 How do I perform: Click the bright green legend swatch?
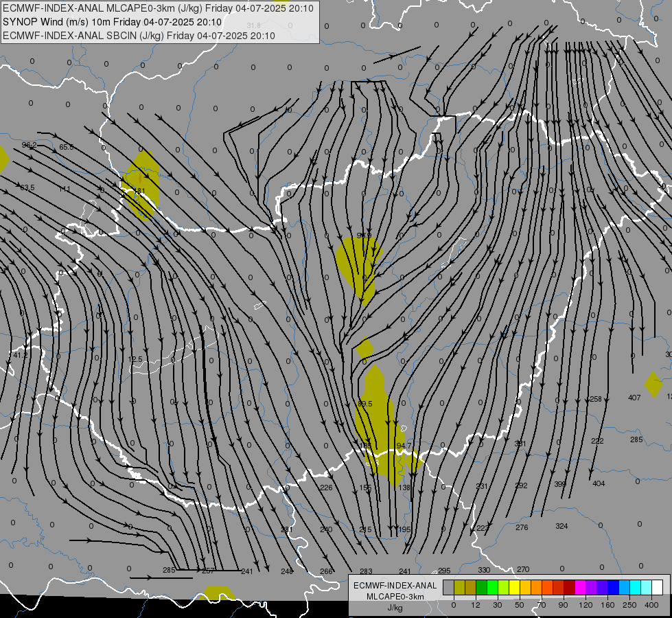[492, 588]
